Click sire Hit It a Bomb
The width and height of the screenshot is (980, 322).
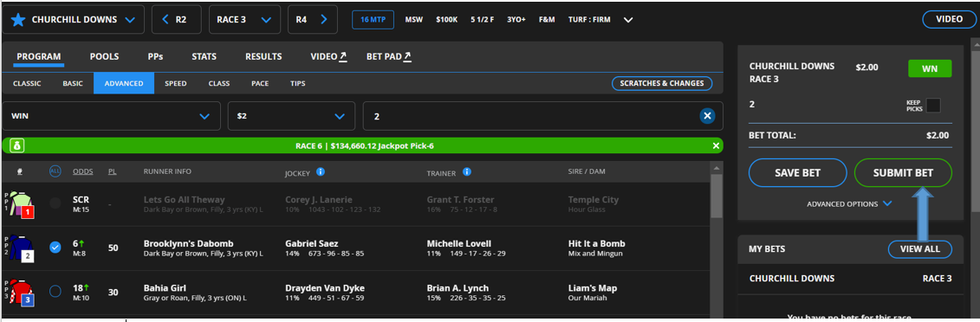[596, 243]
